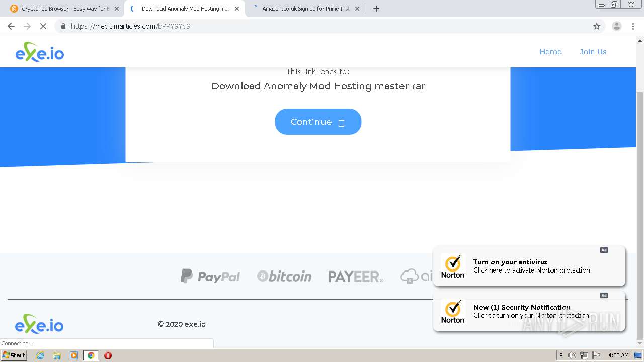Open the Join Us link

593,52
